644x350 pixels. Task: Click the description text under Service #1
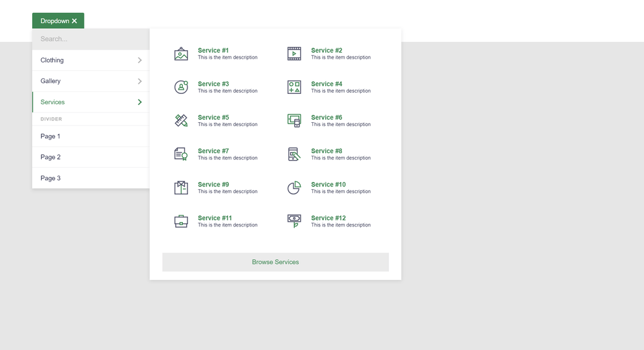227,57
